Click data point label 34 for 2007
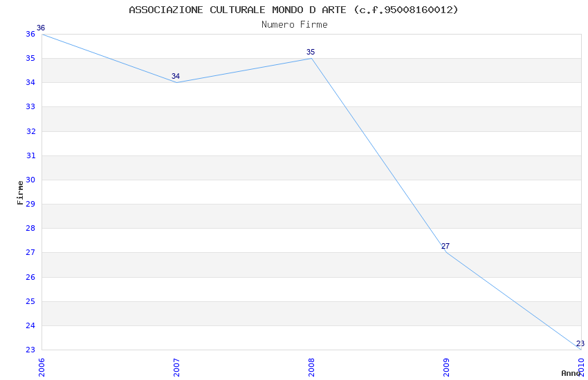This screenshot has height=380, width=588. coord(176,76)
